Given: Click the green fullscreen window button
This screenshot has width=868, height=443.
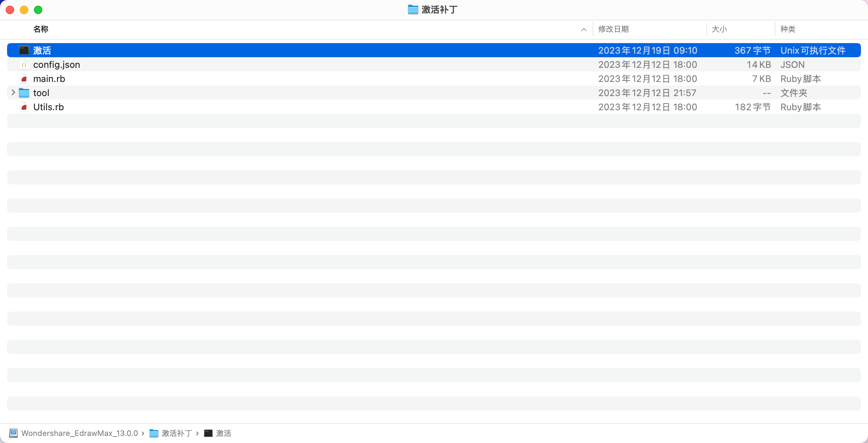Looking at the screenshot, I should tap(38, 10).
